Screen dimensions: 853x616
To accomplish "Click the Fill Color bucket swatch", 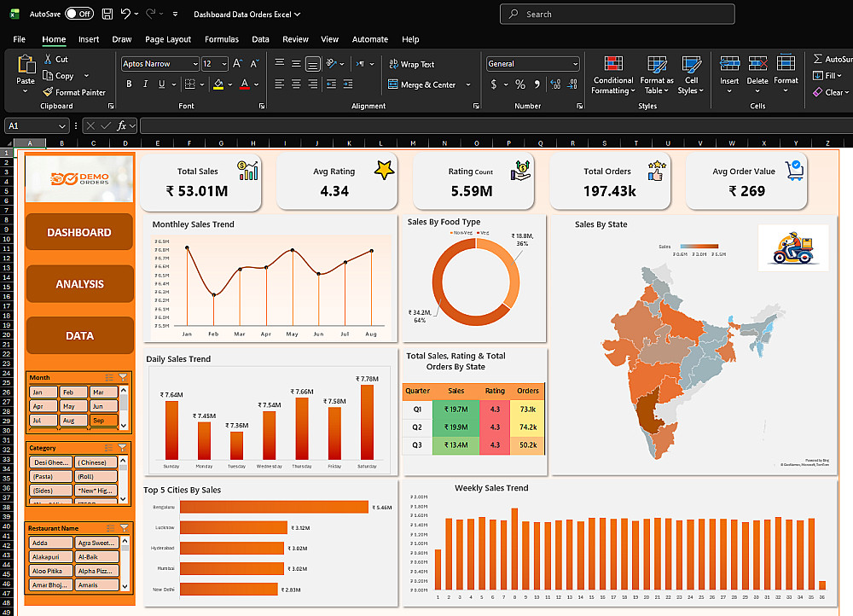I will point(218,84).
